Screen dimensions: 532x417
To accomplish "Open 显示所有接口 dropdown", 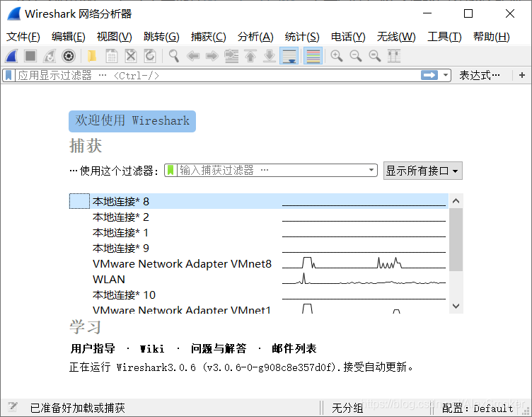I will click(423, 171).
